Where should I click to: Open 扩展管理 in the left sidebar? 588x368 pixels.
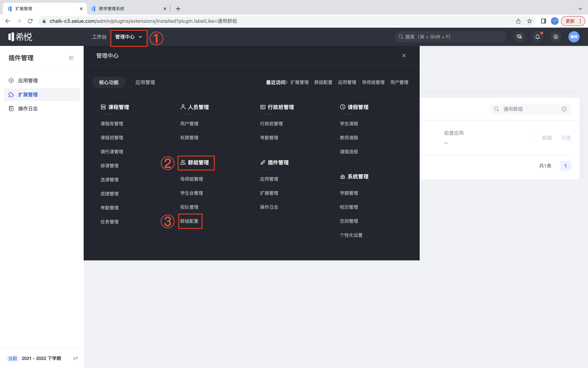(42, 95)
